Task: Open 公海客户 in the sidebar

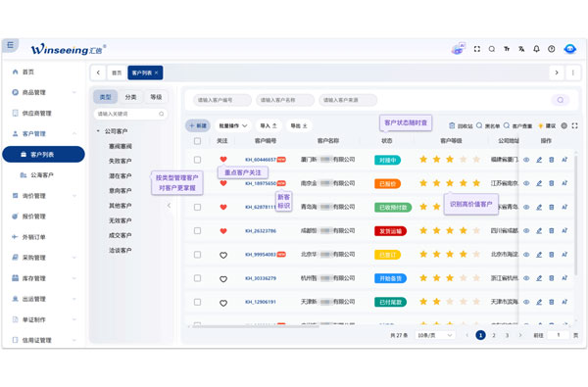Action: pyautogui.click(x=42, y=175)
